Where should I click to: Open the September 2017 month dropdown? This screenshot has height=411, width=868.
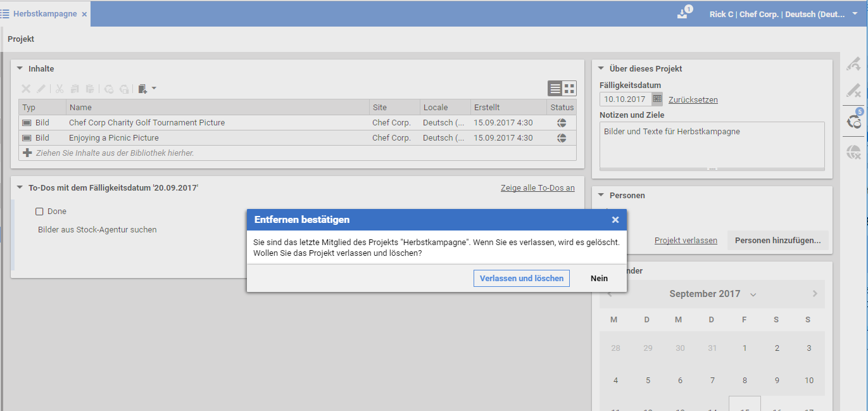pyautogui.click(x=753, y=294)
